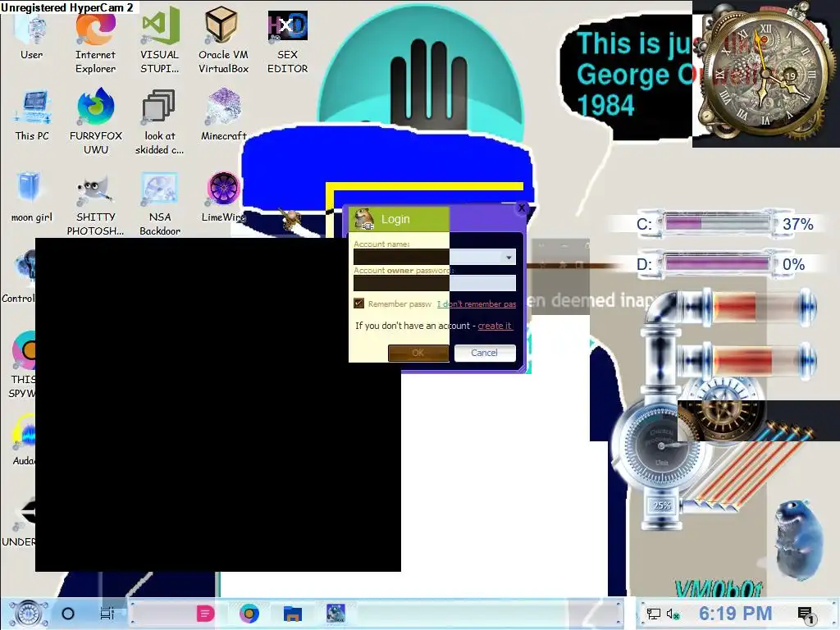Toggle the Remember password checkbox
The height and width of the screenshot is (630, 840).
click(359, 304)
